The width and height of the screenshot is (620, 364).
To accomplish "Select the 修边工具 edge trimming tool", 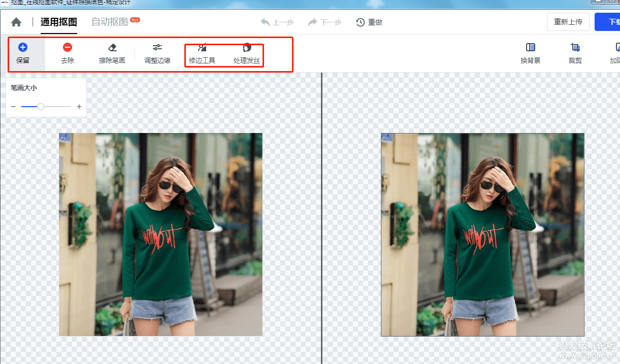I will [x=202, y=53].
